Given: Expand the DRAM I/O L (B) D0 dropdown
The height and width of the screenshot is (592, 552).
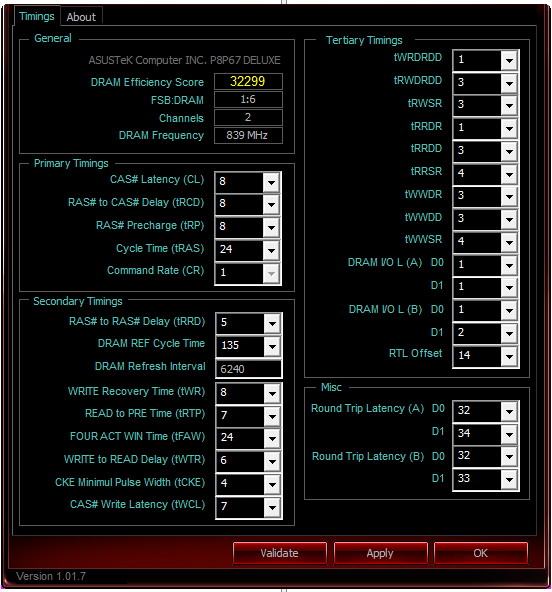Looking at the screenshot, I should (x=509, y=311).
